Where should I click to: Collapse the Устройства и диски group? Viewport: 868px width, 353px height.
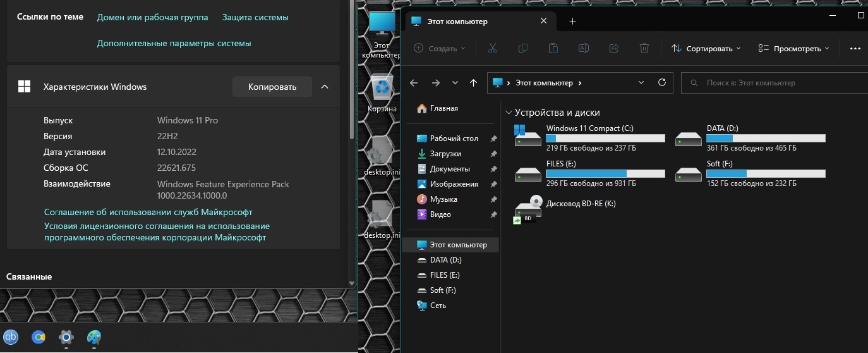tap(509, 113)
